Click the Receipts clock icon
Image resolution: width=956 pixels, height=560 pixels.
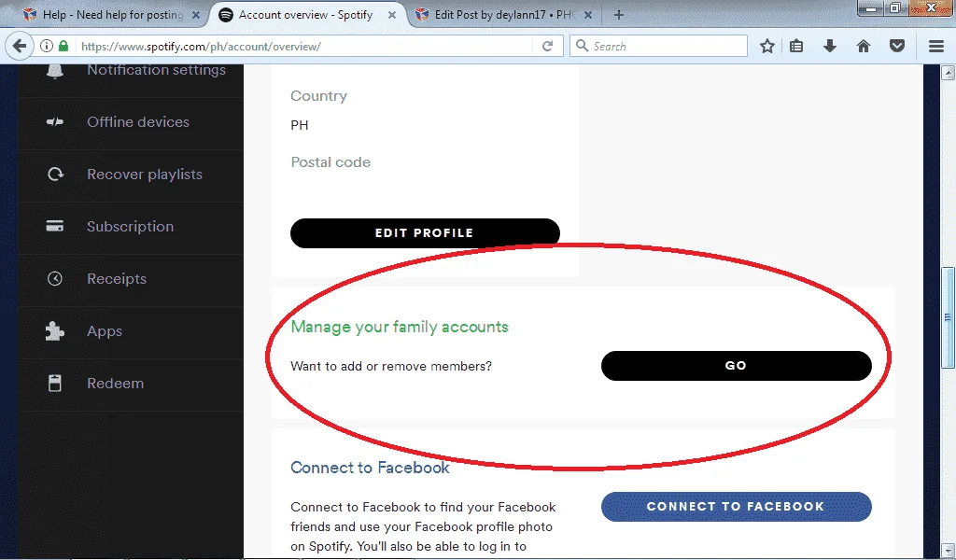pos(55,278)
